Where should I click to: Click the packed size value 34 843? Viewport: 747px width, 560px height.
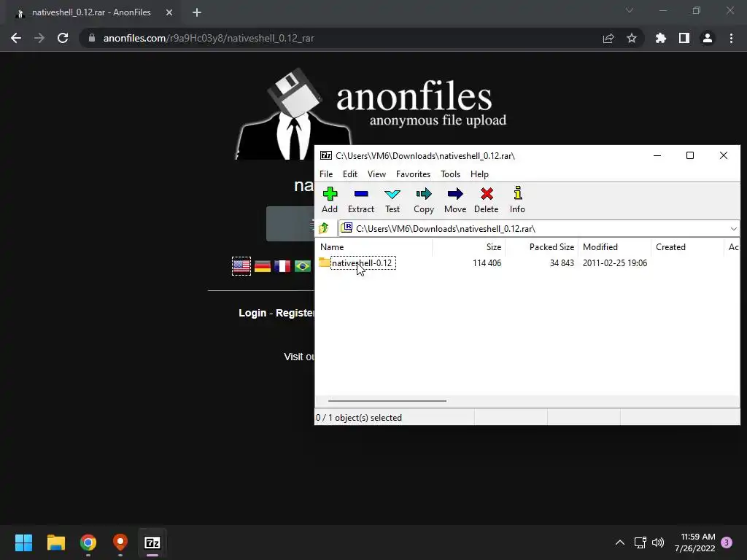[562, 262]
